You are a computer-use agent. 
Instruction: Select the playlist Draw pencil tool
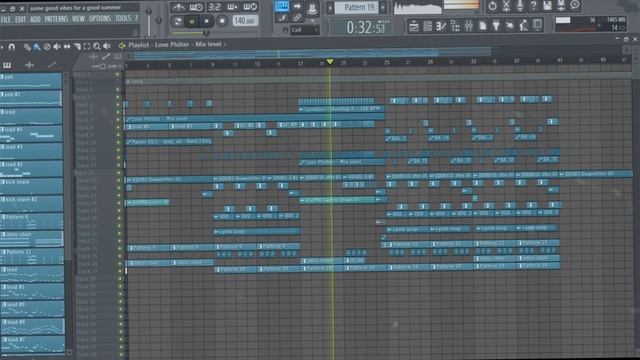(27, 47)
